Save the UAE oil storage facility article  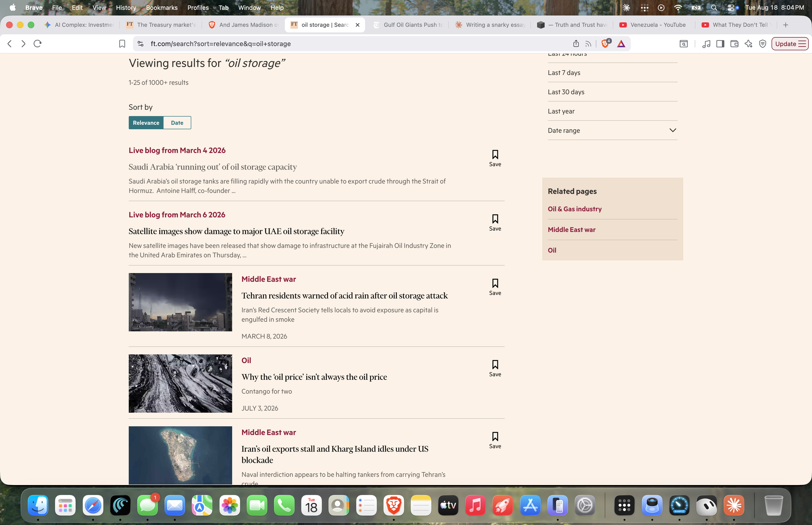coord(495,223)
